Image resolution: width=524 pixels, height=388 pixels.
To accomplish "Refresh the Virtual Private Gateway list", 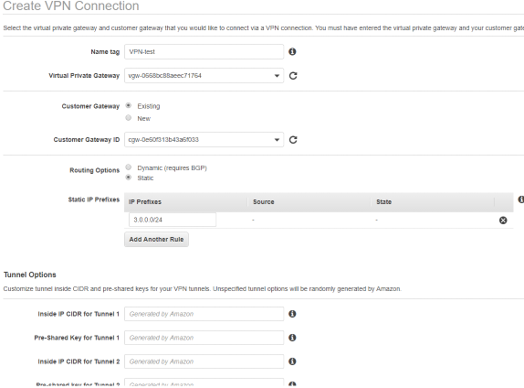I will (x=293, y=76).
